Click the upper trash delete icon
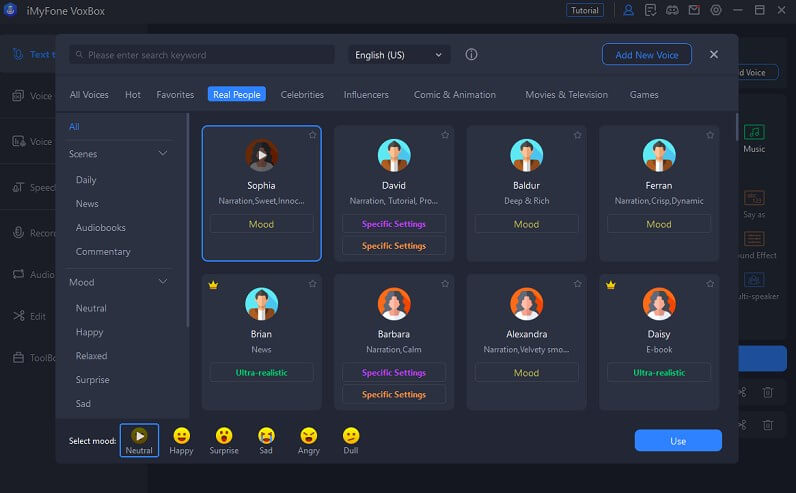This screenshot has width=796, height=493. coord(768,392)
